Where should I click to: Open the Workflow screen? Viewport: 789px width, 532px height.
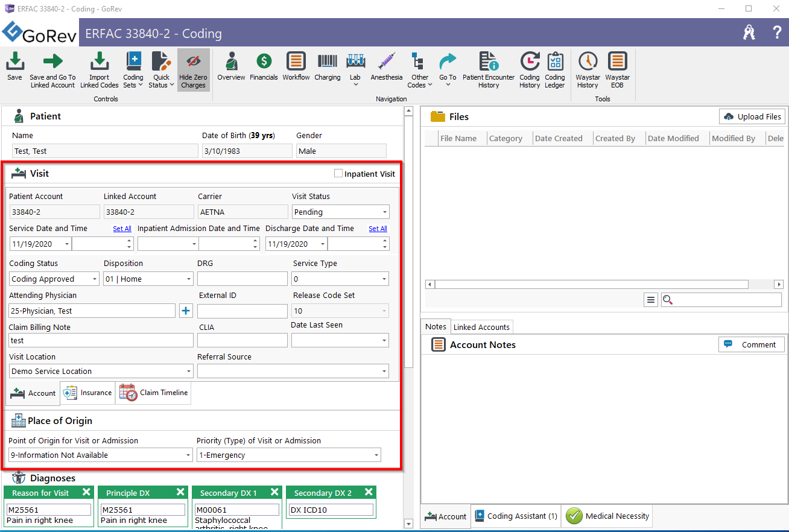(296, 66)
